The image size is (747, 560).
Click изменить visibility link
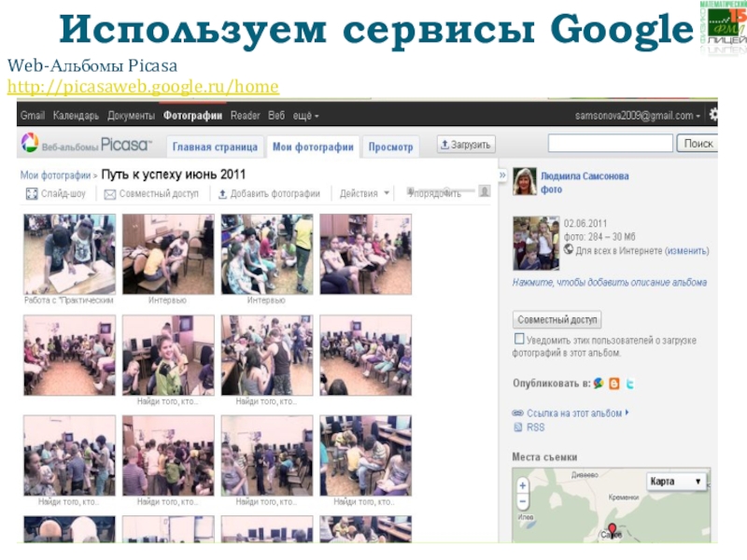(x=686, y=251)
